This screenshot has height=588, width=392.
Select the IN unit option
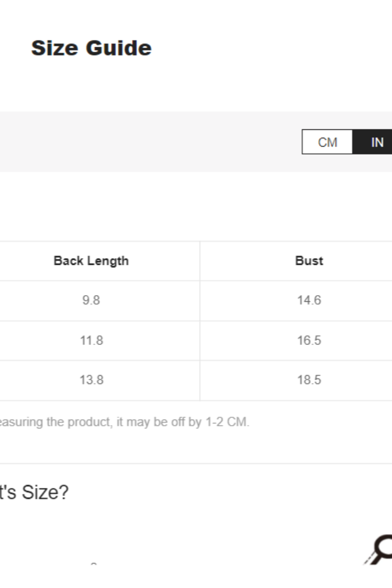tap(376, 142)
